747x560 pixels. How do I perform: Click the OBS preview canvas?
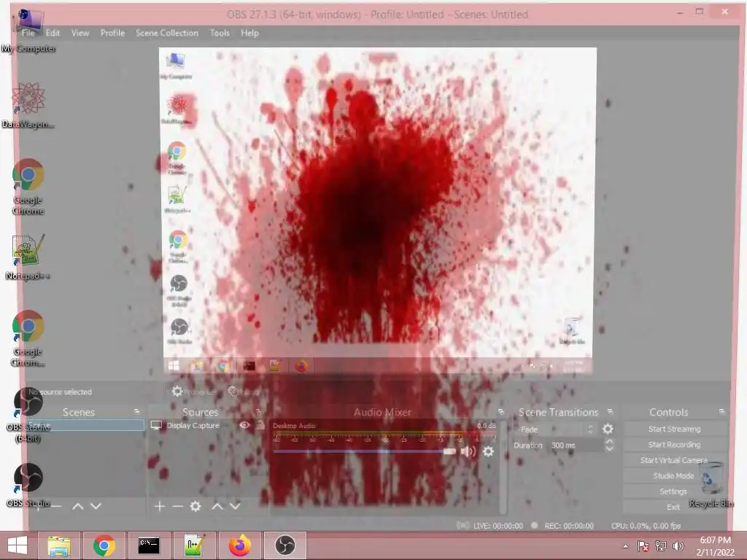[x=378, y=210]
